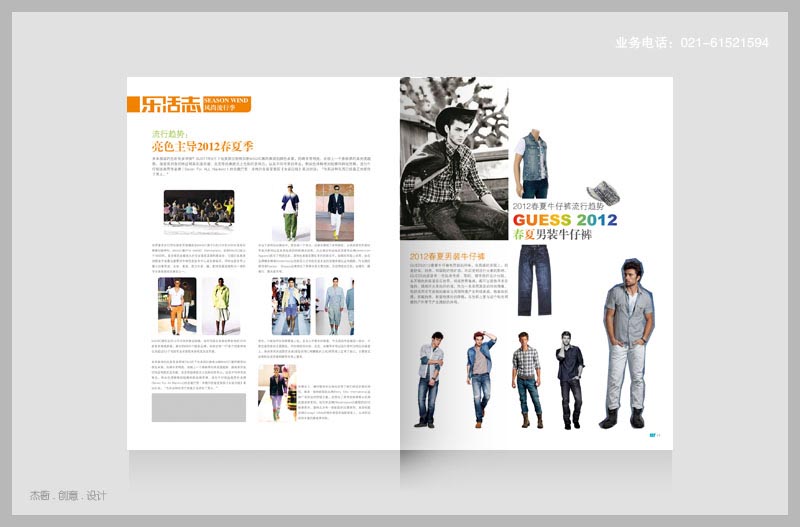Open the navy blazer white trousers model photo
Screen dimensions: 800x527
pyautogui.click(x=335, y=212)
